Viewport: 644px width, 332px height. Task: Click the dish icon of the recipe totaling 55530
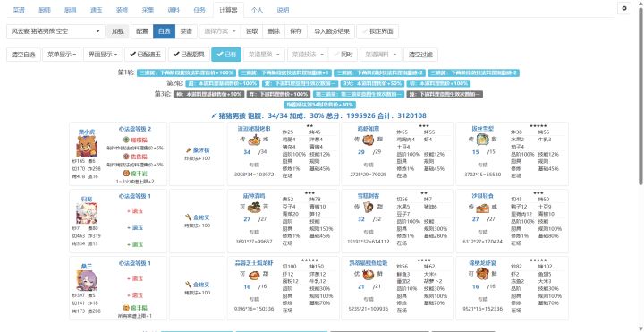click(482, 140)
